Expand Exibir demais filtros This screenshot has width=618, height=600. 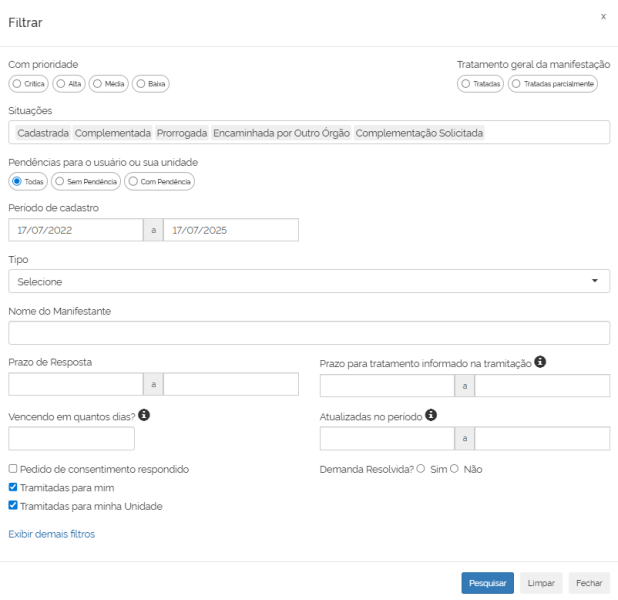pyautogui.click(x=51, y=534)
